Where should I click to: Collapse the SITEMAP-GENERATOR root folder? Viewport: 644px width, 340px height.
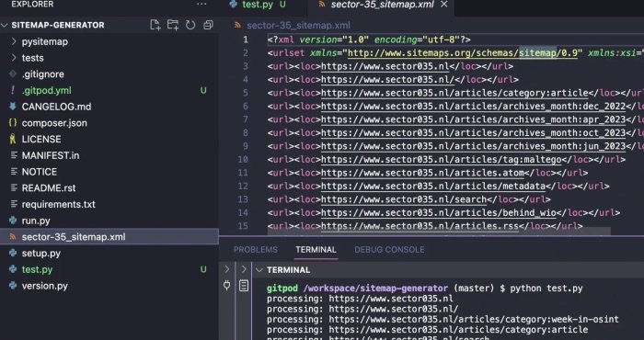click(5, 25)
